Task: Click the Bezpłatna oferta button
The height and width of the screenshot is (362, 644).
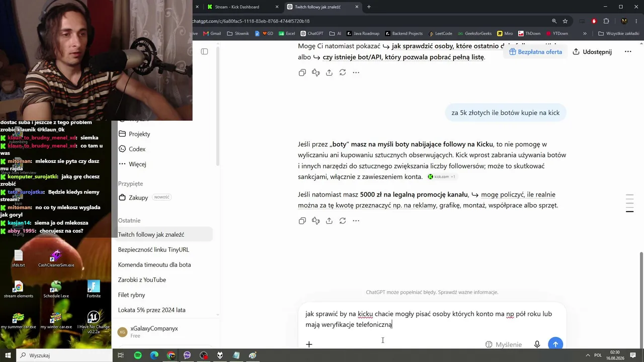Action: pos(535,52)
